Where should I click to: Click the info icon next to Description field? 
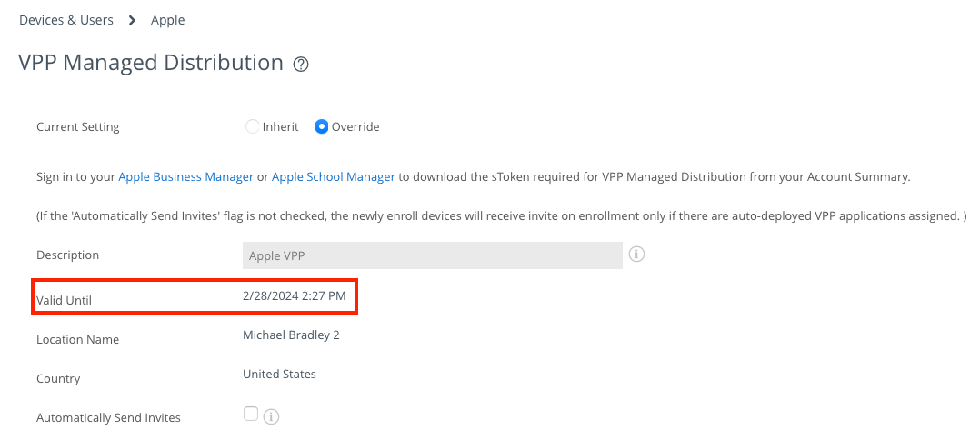636,255
